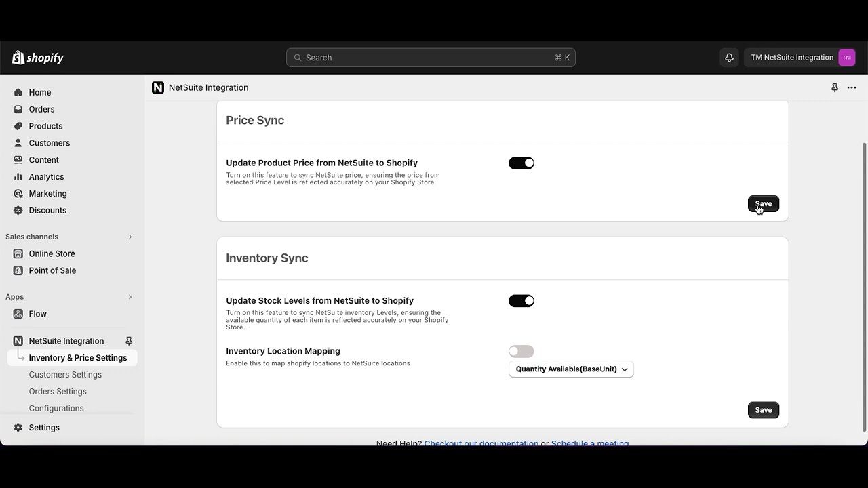This screenshot has width=868, height=488.
Task: Click the Home house icon
Action: click(x=18, y=92)
